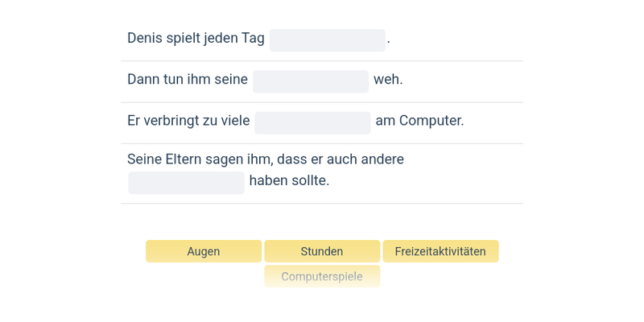Click the faded "Computerspiele" word chip
Screen dimensions: 644x322
click(x=322, y=277)
